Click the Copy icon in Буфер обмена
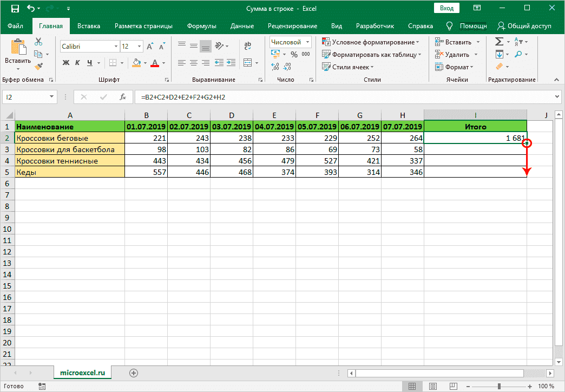Screen dimensions: 565x392 (39, 54)
